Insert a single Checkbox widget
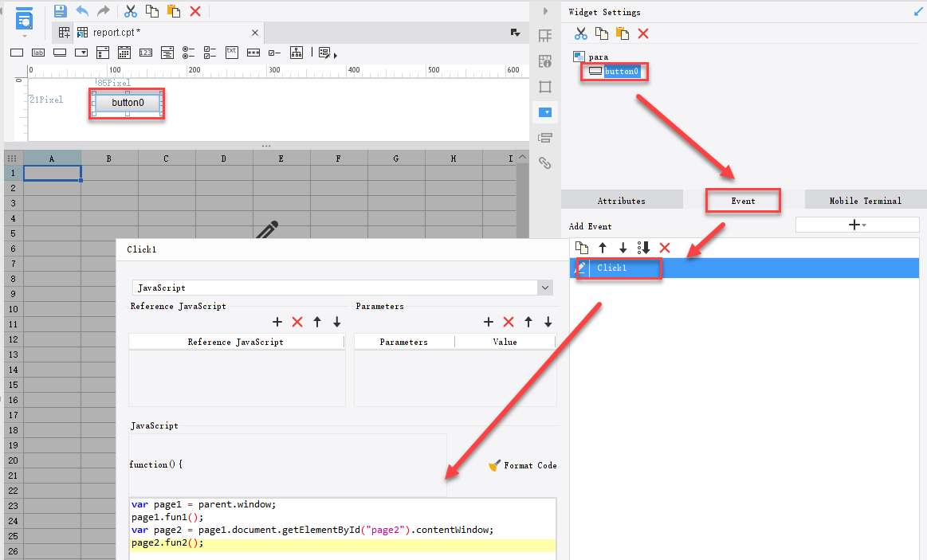This screenshot has height=560, width=927. tap(274, 53)
